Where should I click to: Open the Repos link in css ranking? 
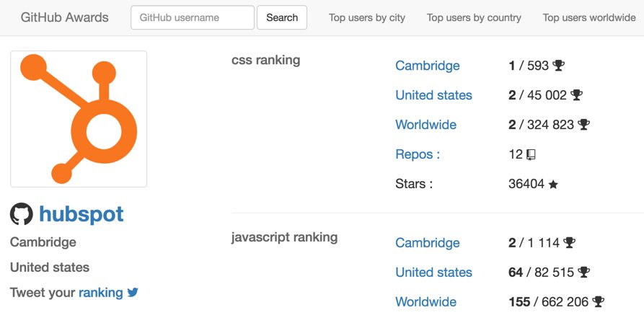pos(418,154)
